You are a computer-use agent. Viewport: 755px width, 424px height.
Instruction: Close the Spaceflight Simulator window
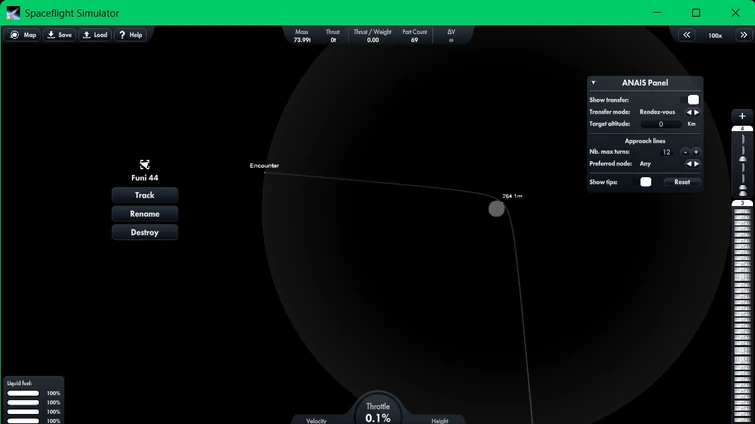pos(735,13)
